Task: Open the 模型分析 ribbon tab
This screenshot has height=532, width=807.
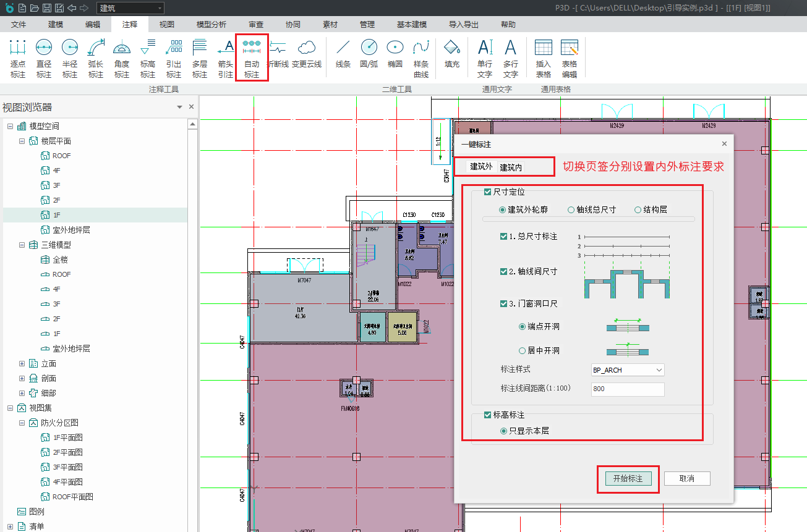Action: 211,25
